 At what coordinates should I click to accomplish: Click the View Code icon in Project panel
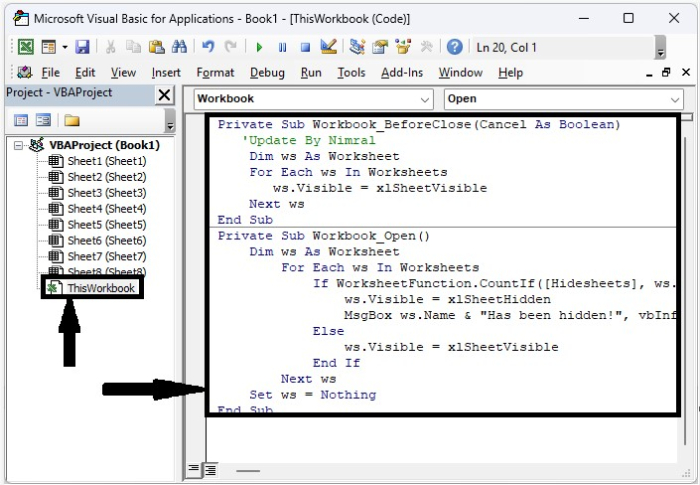[21, 120]
